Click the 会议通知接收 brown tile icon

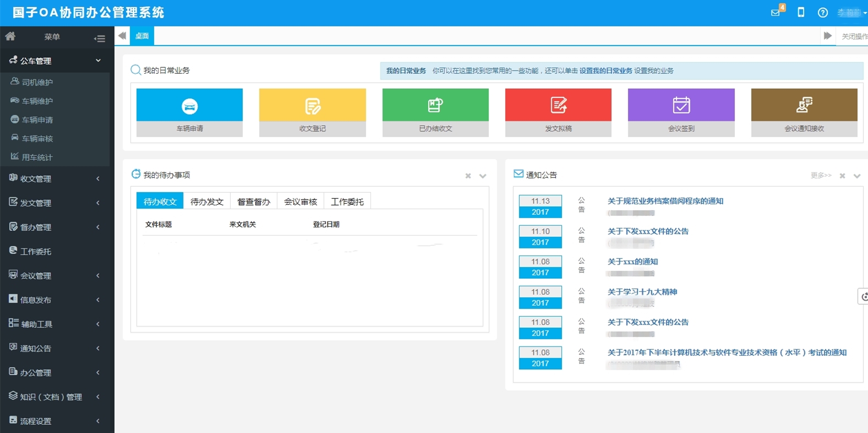click(x=804, y=105)
